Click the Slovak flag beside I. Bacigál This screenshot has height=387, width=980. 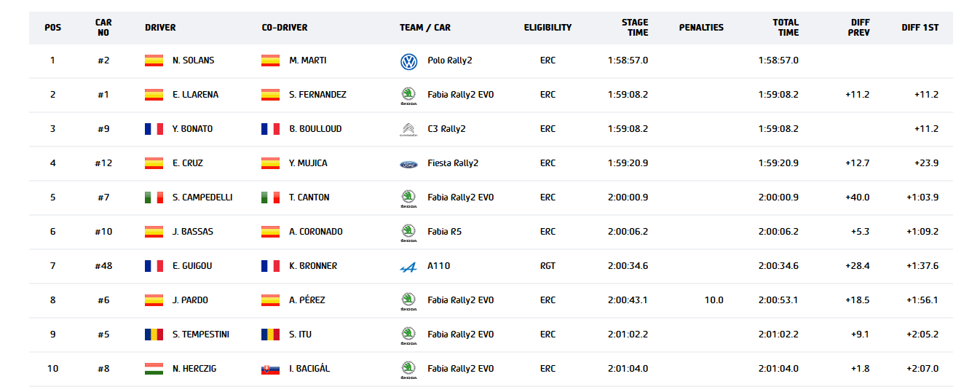(x=270, y=369)
